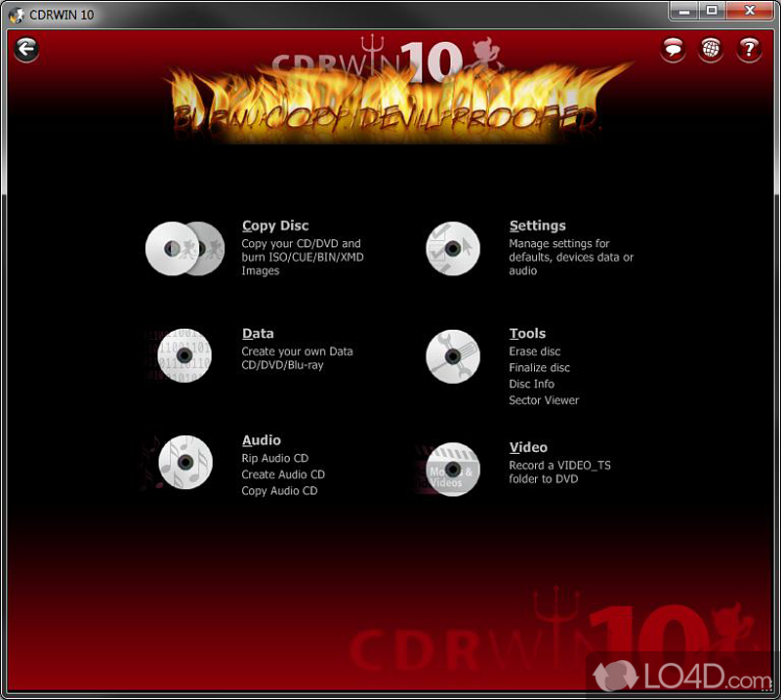
Task: Click the globe website icon
Action: tap(711, 50)
